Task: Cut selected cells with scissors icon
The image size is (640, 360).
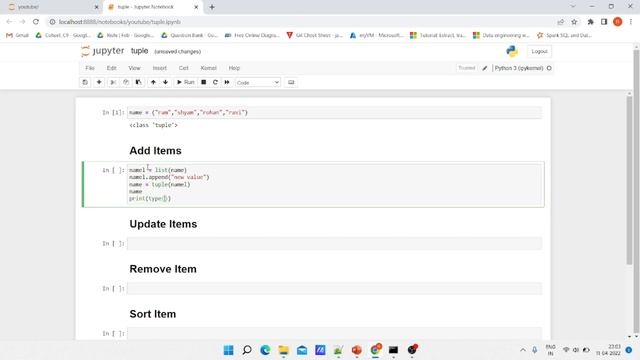Action: click(x=113, y=82)
